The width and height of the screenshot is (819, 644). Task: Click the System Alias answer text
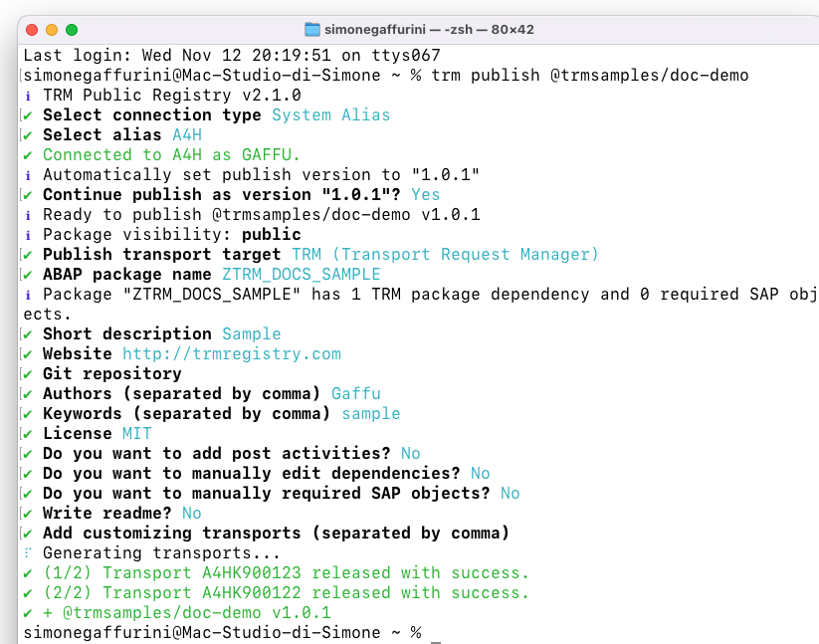coord(331,114)
